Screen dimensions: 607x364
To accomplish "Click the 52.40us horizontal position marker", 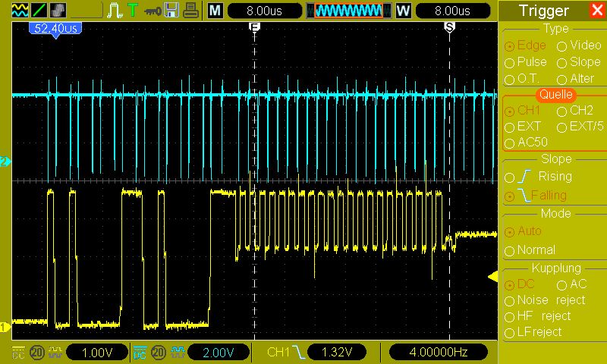I will 55,29.
